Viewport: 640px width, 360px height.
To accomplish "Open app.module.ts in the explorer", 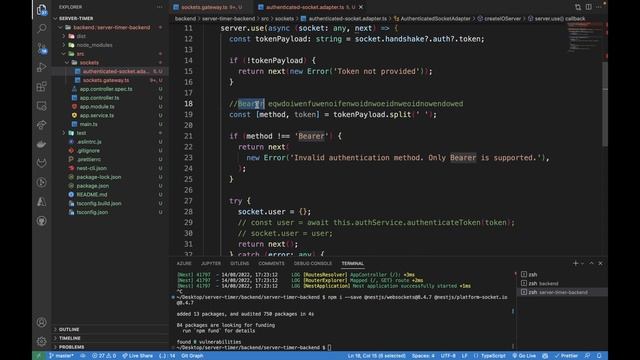I will (x=97, y=107).
